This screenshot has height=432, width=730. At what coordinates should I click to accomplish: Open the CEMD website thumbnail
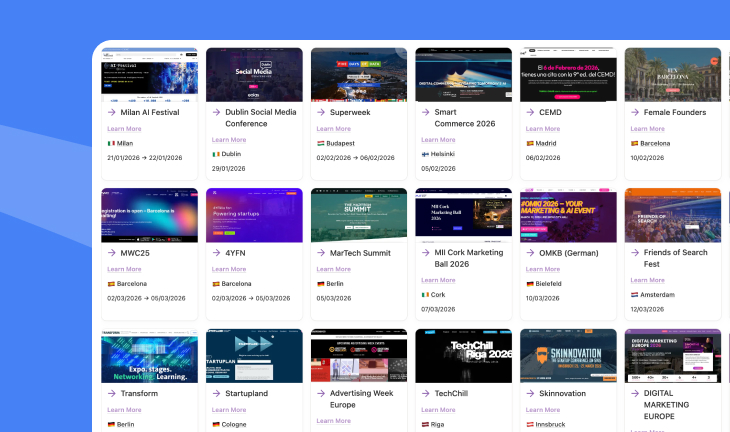[568, 74]
